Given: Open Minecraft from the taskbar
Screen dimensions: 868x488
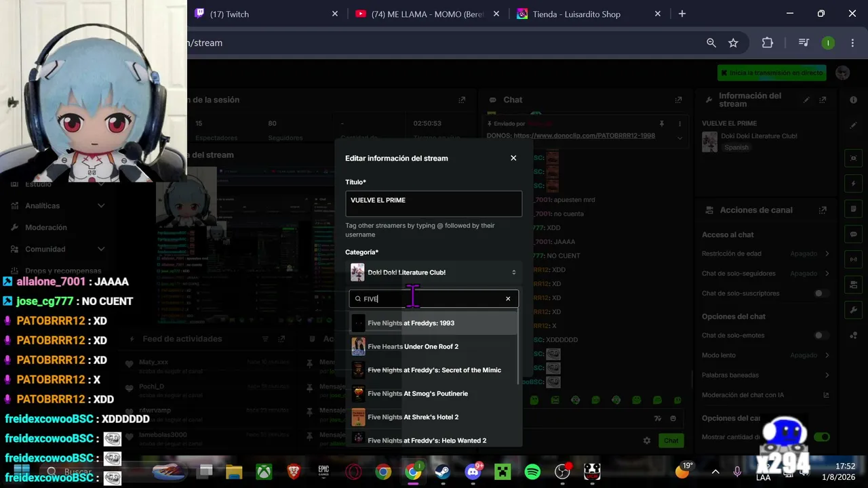Looking at the screenshot, I should (x=502, y=471).
